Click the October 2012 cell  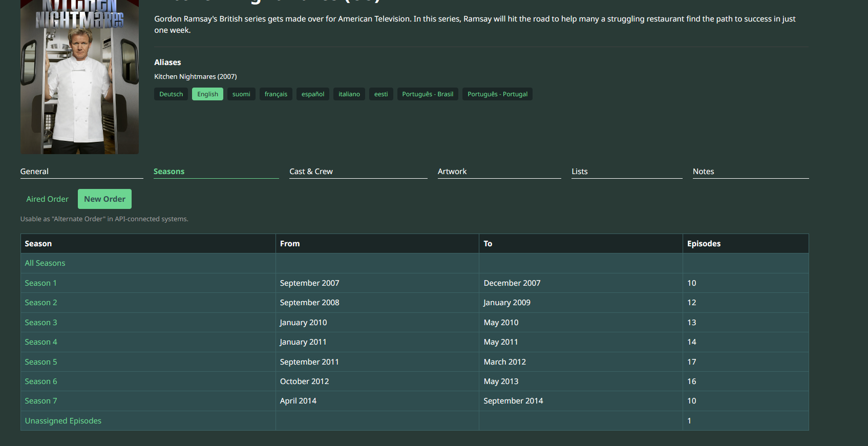[377, 381]
